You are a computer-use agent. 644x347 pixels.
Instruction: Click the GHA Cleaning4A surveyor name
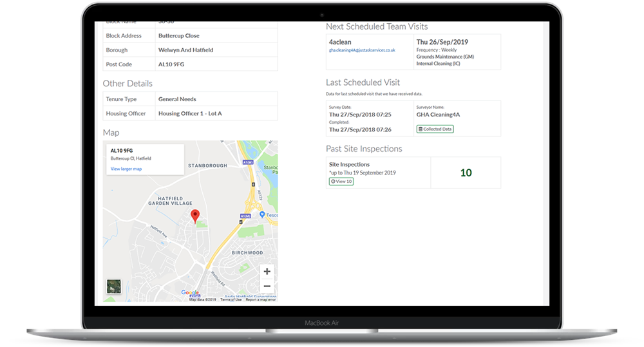click(x=438, y=115)
